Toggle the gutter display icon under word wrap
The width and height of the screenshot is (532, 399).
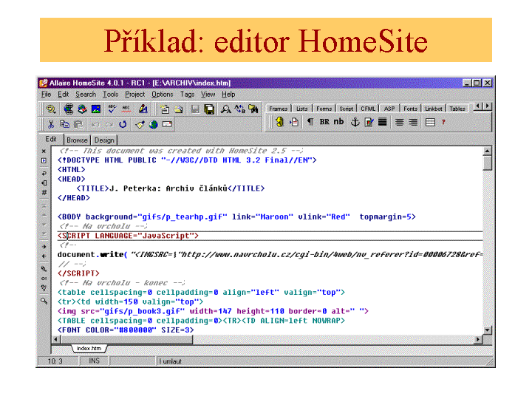pyautogui.click(x=44, y=183)
